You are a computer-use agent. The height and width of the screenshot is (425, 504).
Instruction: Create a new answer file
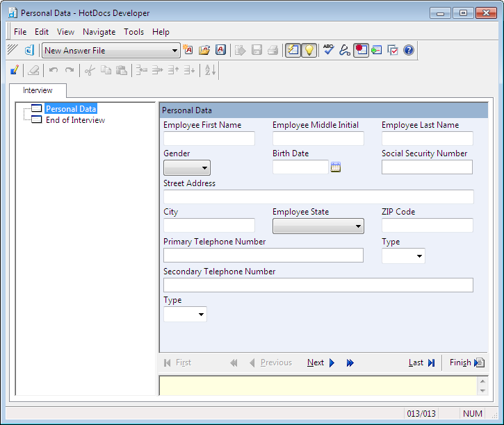point(188,50)
